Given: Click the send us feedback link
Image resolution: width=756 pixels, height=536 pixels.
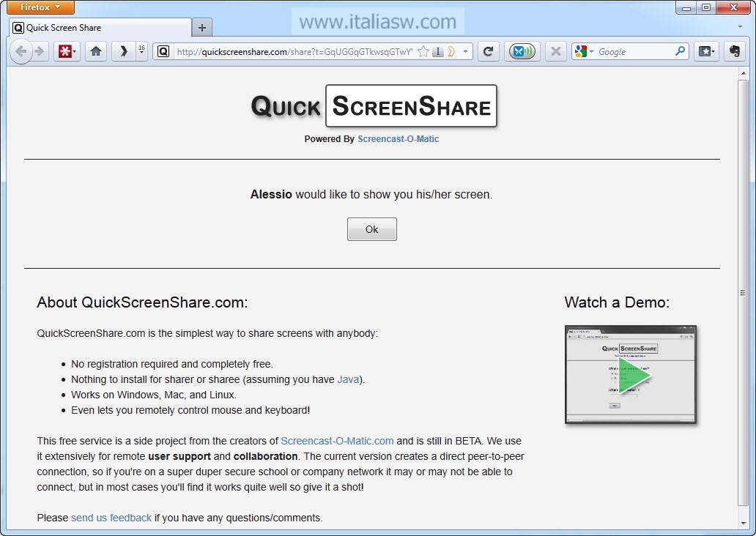Looking at the screenshot, I should [x=111, y=518].
